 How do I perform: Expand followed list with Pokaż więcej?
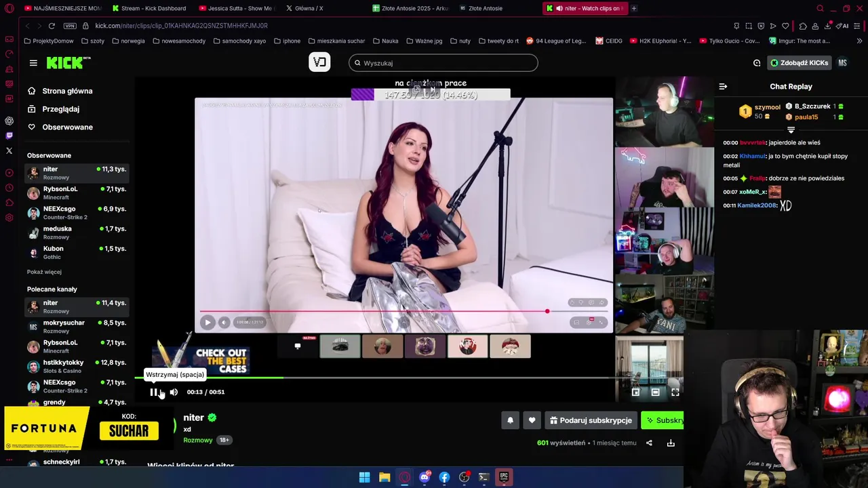point(44,272)
